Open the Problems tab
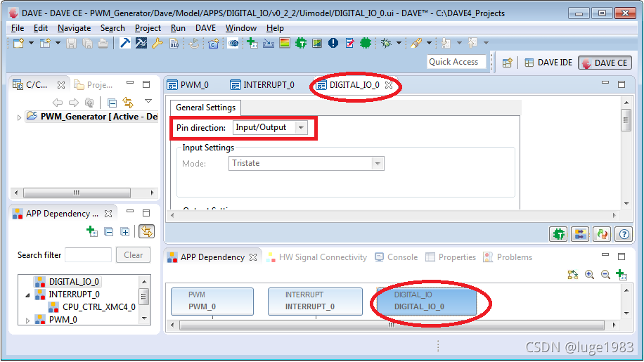644x362 pixels. click(x=508, y=257)
